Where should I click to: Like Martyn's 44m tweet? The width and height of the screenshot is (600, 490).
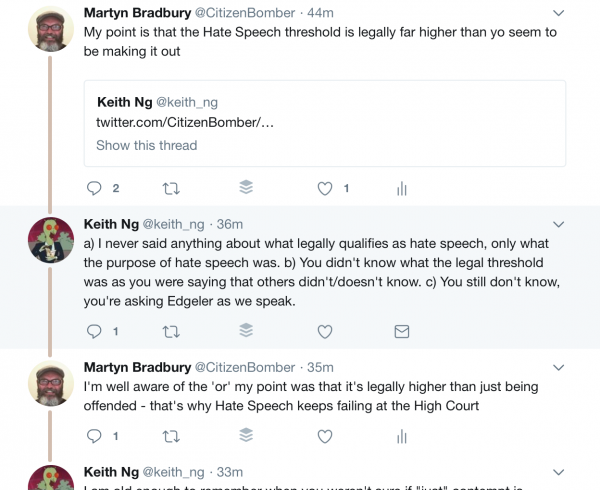tap(324, 188)
